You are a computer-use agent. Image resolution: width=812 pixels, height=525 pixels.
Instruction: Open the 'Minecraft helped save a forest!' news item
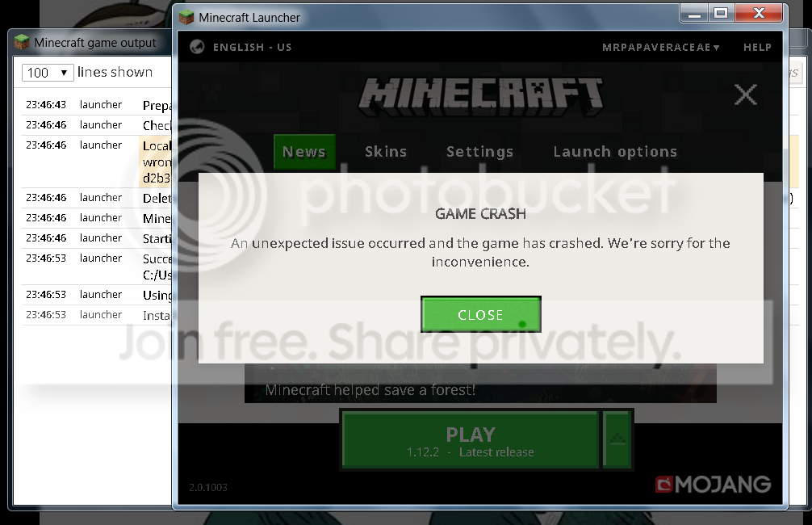[370, 390]
